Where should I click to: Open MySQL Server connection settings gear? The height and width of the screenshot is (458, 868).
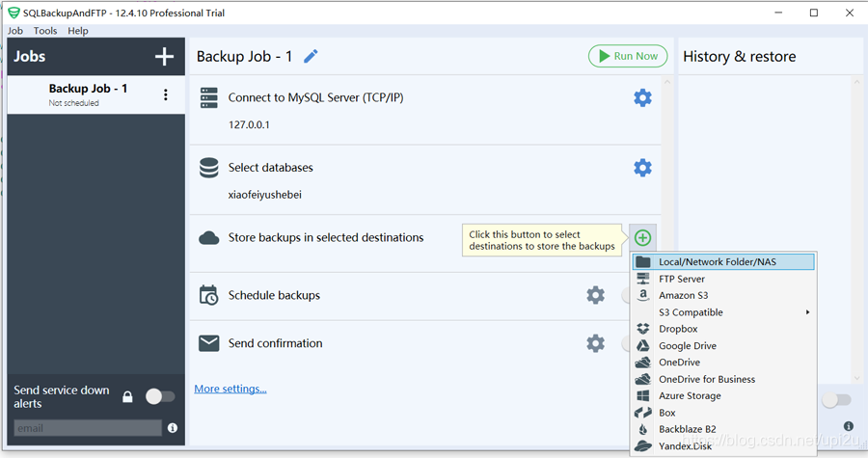(642, 98)
